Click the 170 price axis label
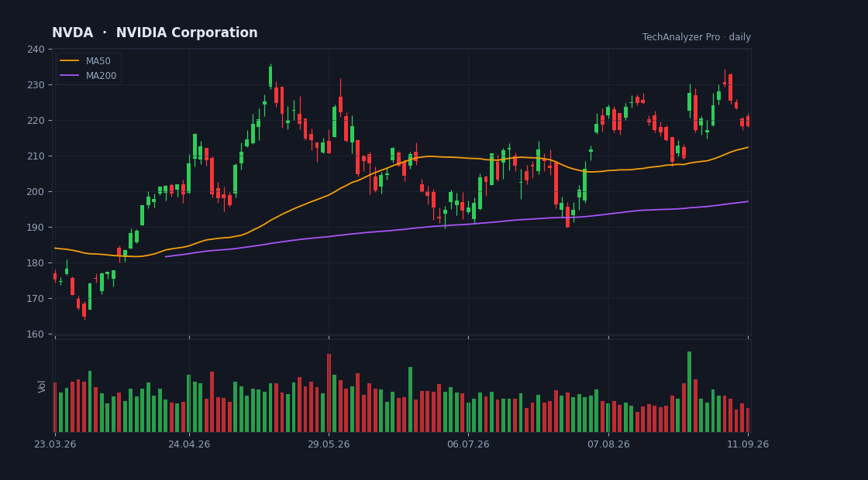 pos(36,299)
